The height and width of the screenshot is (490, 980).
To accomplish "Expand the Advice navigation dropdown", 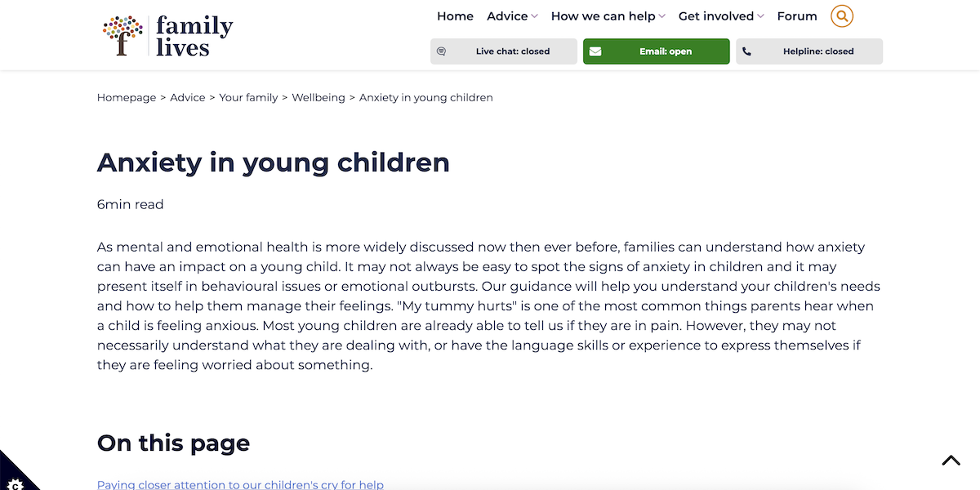I will [511, 16].
